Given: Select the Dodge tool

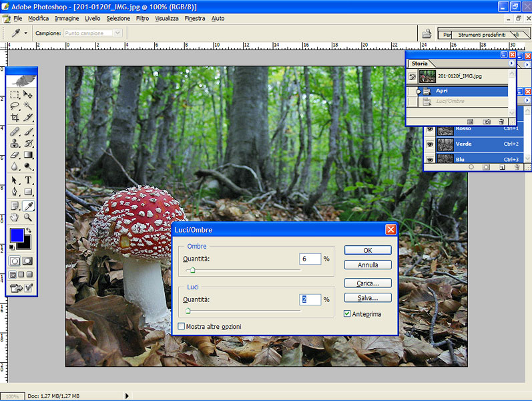Looking at the screenshot, I should [x=28, y=166].
